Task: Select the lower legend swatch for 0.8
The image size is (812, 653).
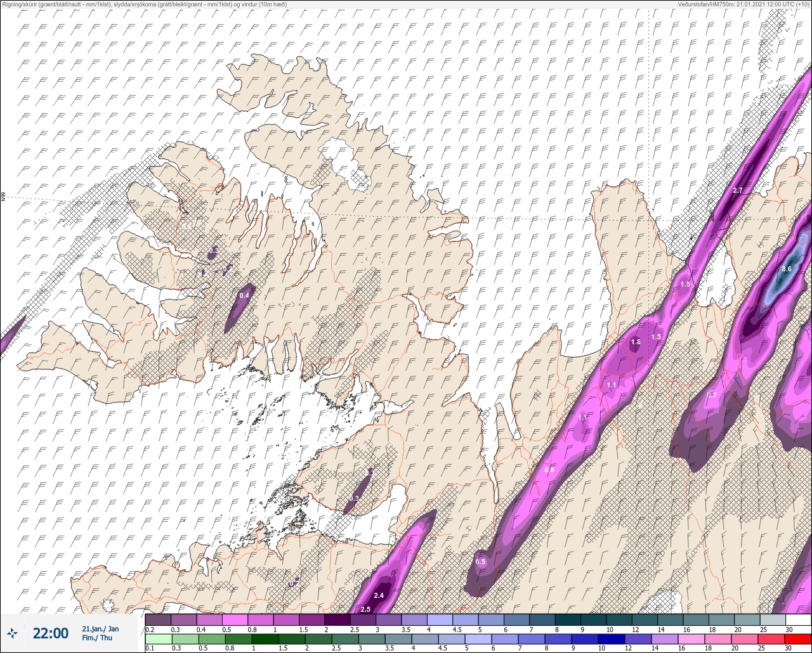Action: (x=239, y=638)
